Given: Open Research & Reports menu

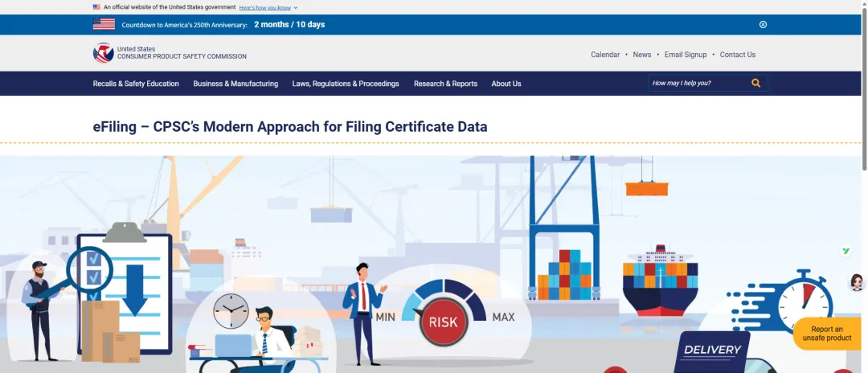Looking at the screenshot, I should [x=445, y=84].
